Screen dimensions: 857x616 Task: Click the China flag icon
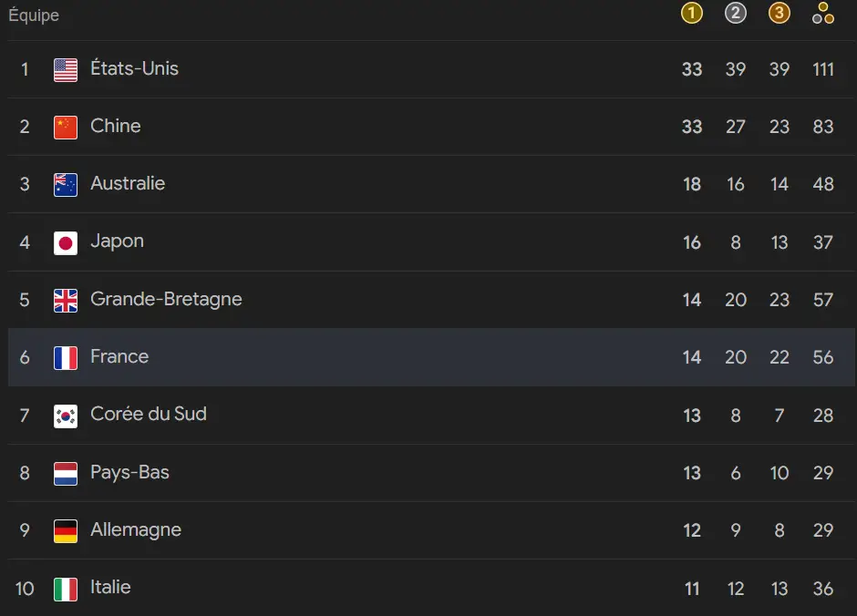66,127
